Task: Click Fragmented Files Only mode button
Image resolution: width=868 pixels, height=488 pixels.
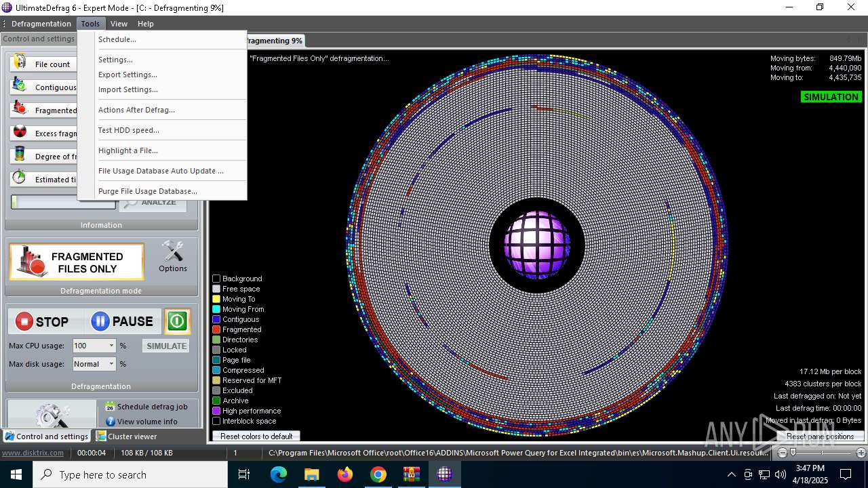Action: click(x=77, y=262)
